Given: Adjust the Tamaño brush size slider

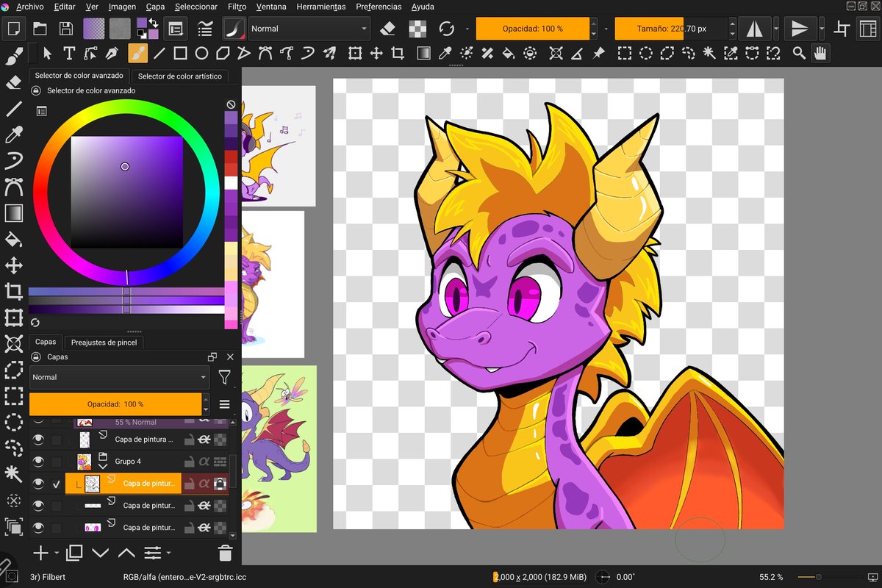Looking at the screenshot, I should coord(671,29).
